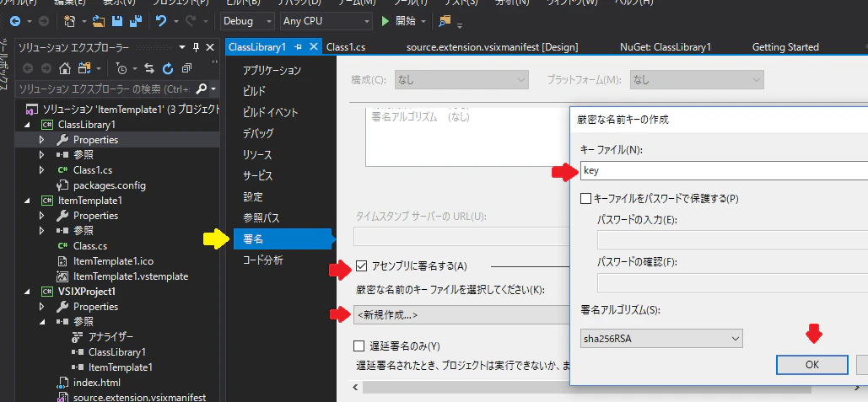Select the ソリューション 'ItemTemplate1' root node
The image size is (868, 402).
coord(132,109)
